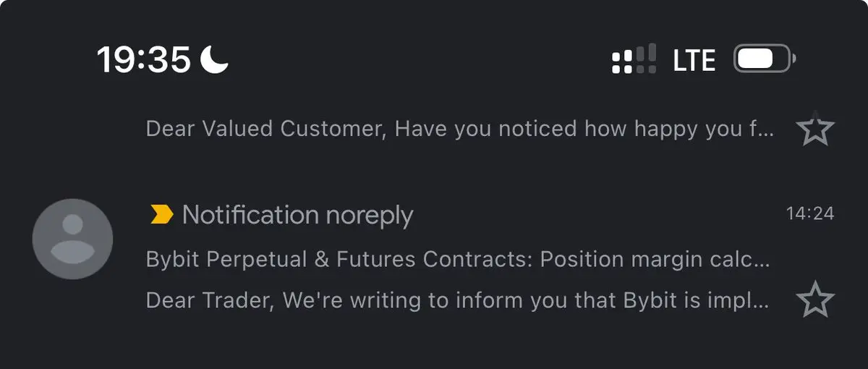868x369 pixels.
Task: Toggle the yellow importance marker
Action: [x=161, y=215]
